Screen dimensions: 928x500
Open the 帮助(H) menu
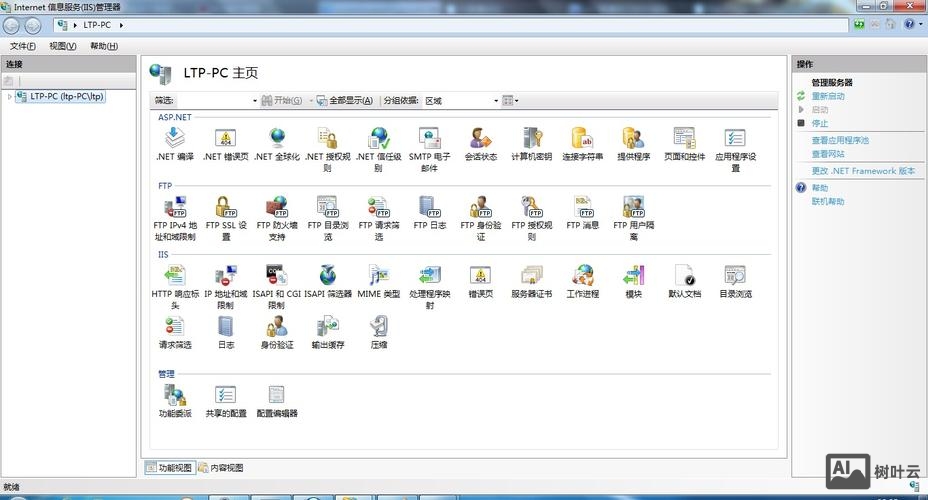[x=104, y=46]
